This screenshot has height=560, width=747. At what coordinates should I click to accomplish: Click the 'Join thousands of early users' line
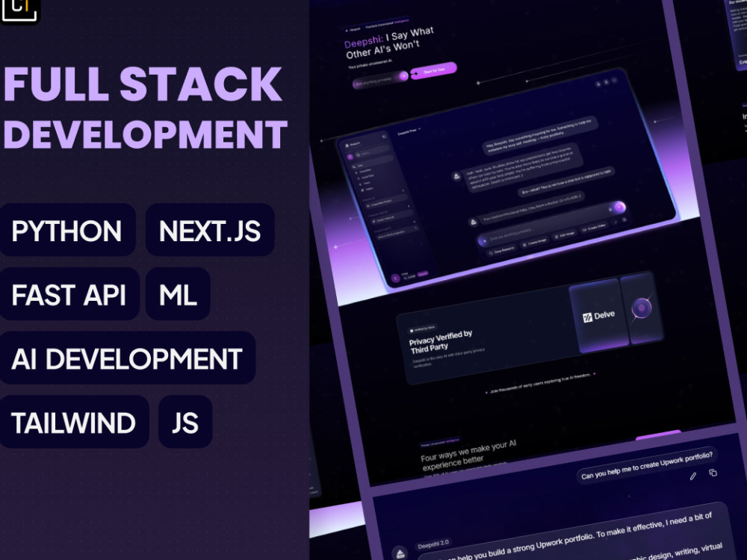tap(540, 384)
